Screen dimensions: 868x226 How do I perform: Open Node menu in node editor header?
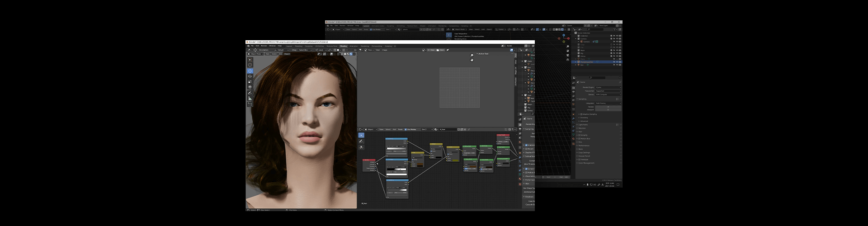click(x=400, y=129)
